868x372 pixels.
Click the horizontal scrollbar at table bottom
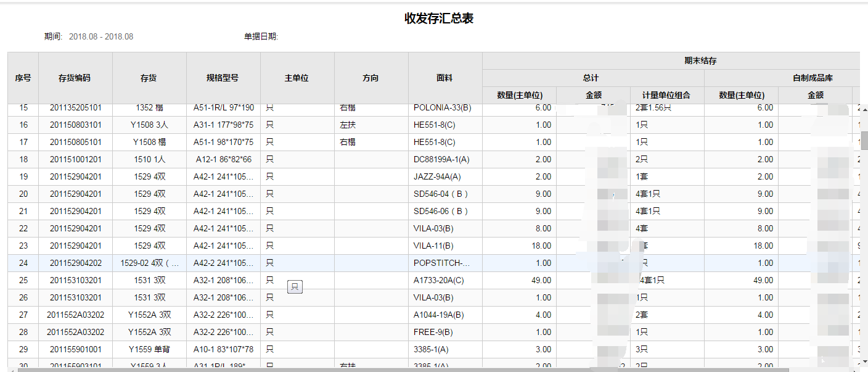pos(401,370)
